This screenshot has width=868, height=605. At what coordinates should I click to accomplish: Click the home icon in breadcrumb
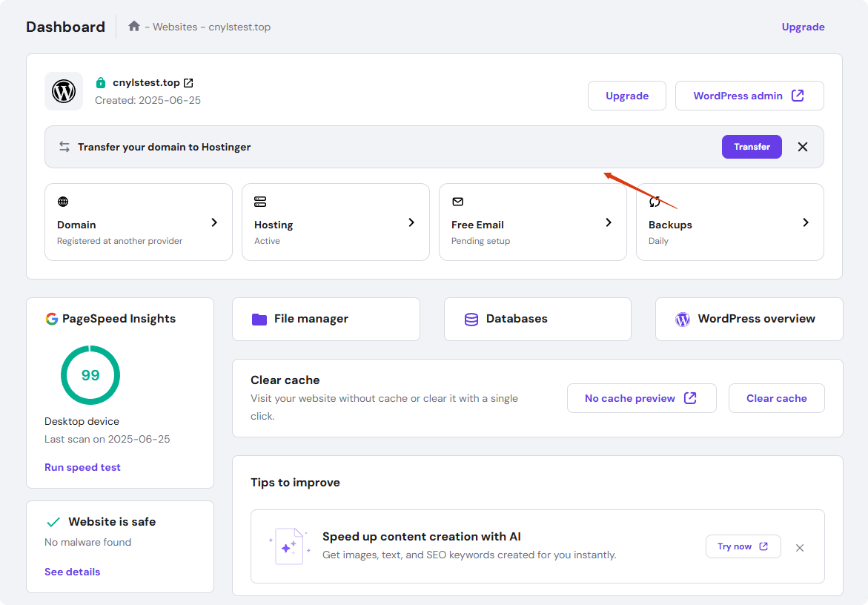[x=134, y=27]
